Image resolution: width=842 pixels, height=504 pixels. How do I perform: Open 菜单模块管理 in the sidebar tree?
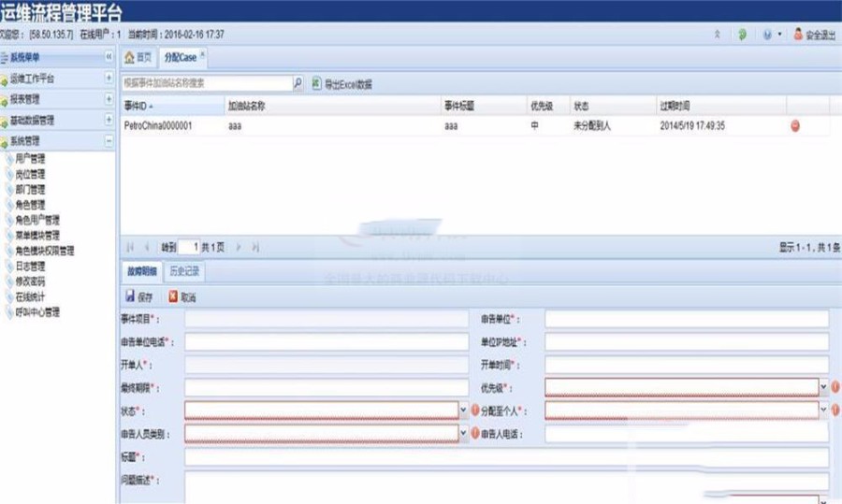[x=37, y=235]
